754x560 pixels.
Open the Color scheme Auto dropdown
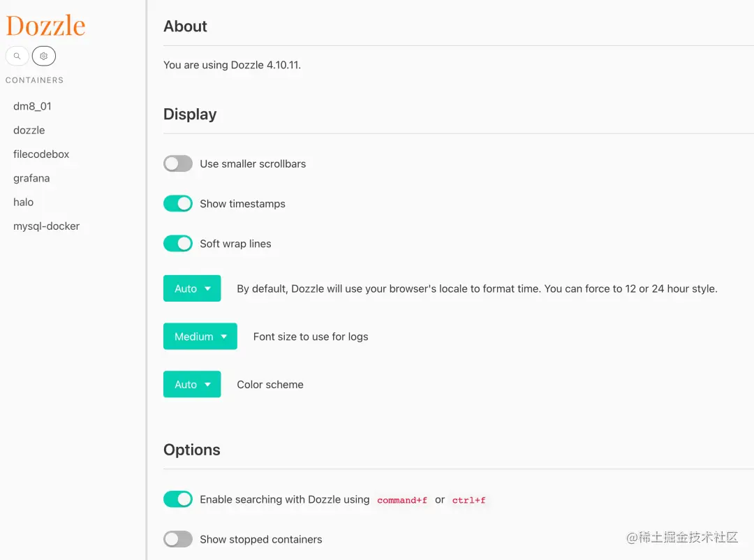pos(192,384)
